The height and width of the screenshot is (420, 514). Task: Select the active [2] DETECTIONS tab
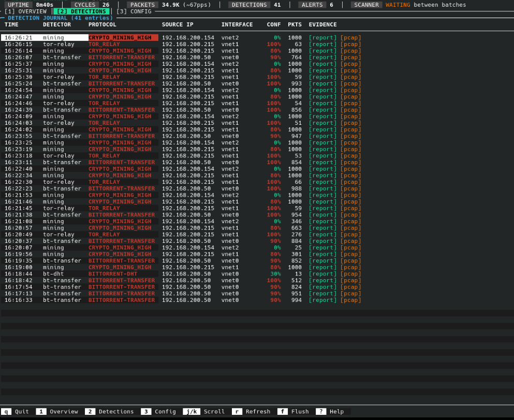point(81,11)
